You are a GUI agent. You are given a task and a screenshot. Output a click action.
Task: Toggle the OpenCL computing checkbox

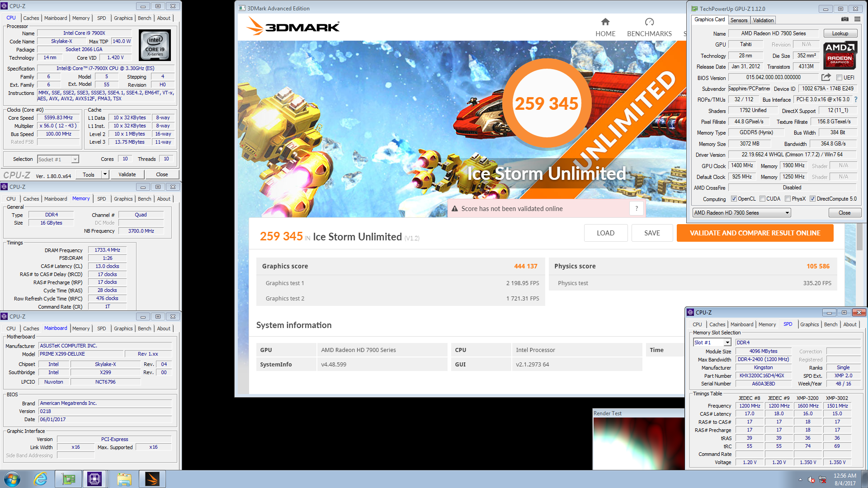click(734, 199)
